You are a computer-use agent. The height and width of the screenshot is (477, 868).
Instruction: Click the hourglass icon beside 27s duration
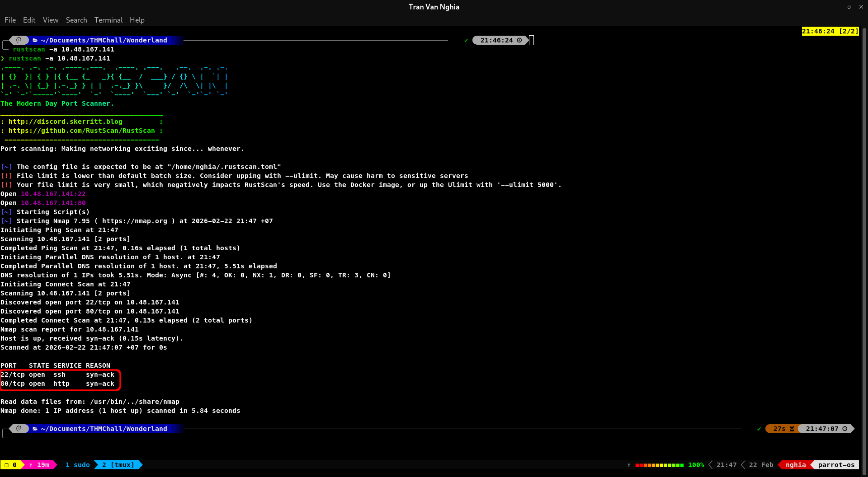coord(792,429)
